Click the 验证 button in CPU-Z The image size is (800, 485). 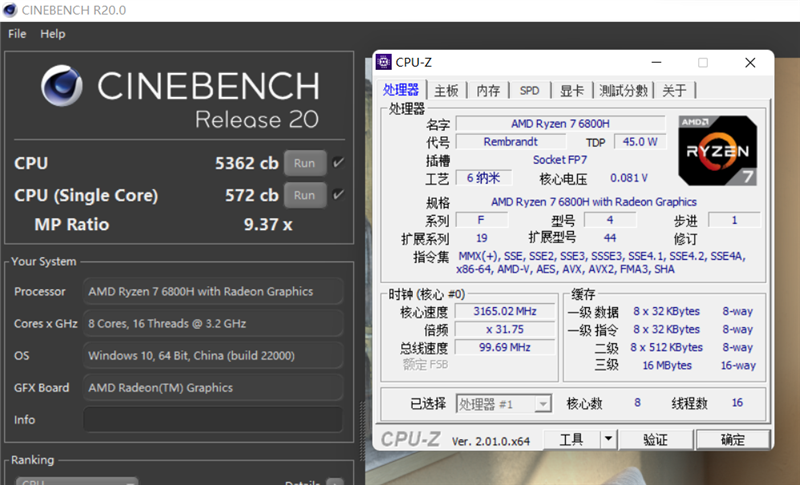[656, 440]
